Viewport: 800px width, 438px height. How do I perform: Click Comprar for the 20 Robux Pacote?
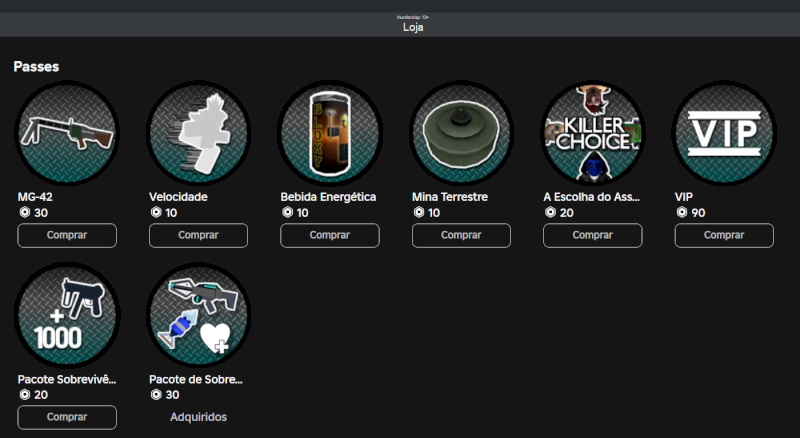[x=67, y=417]
